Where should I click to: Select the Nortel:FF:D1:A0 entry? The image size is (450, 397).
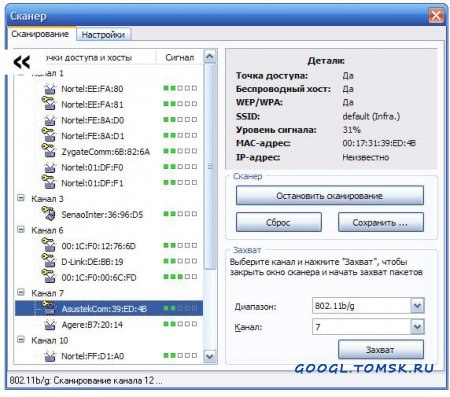pyautogui.click(x=93, y=356)
